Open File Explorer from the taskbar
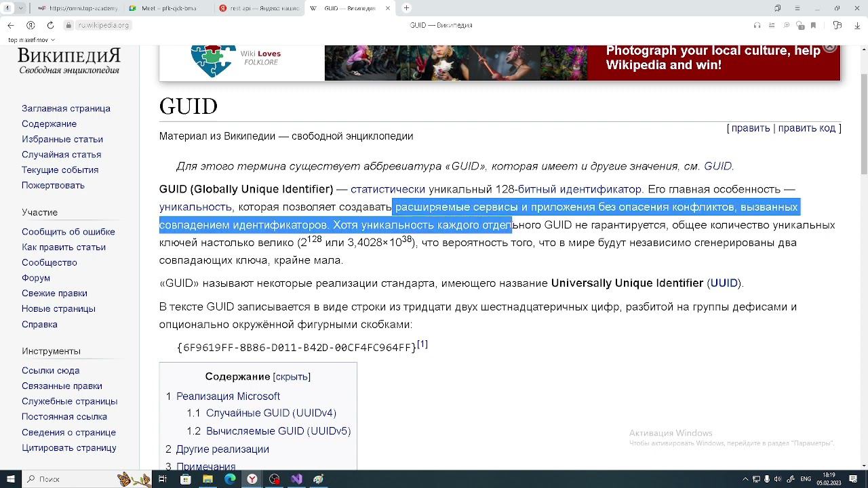 (208, 479)
